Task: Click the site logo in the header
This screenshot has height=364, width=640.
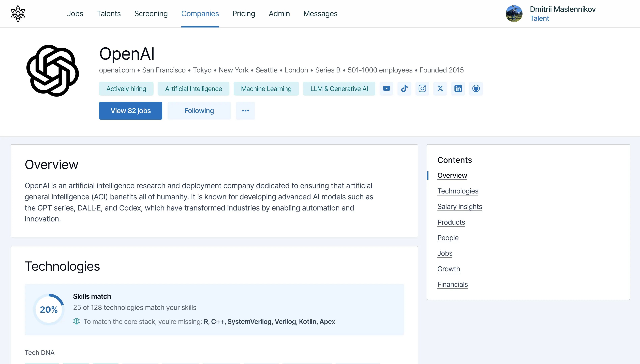Action: [18, 14]
